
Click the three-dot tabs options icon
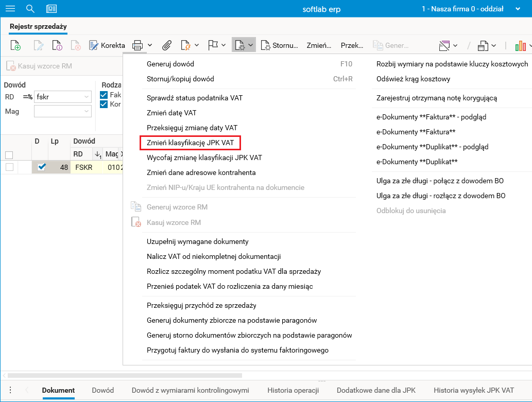10,390
